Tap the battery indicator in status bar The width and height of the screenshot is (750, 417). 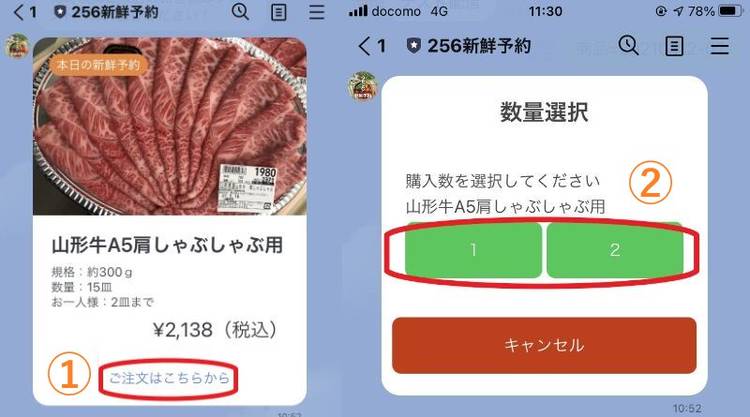[730, 11]
